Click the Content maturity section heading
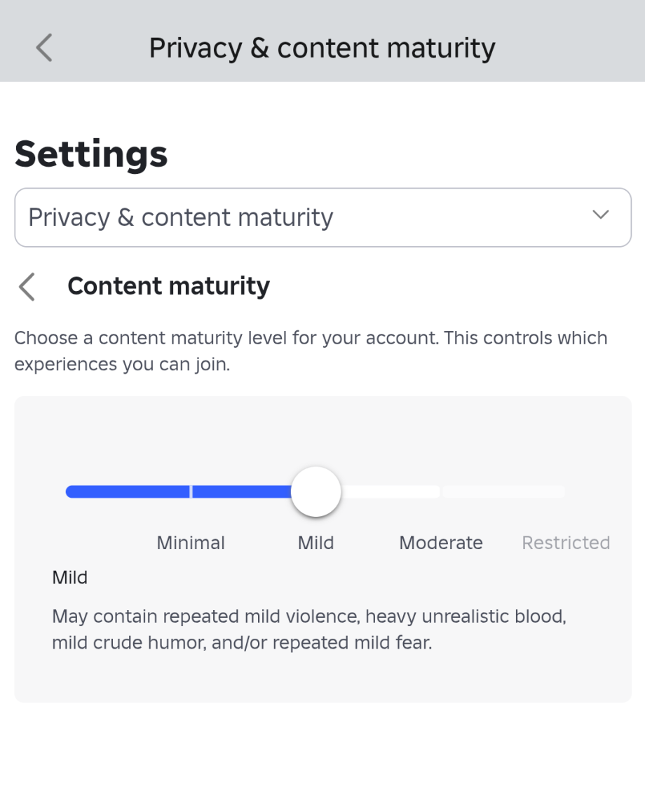Viewport: 645px width, 812px height. (168, 286)
